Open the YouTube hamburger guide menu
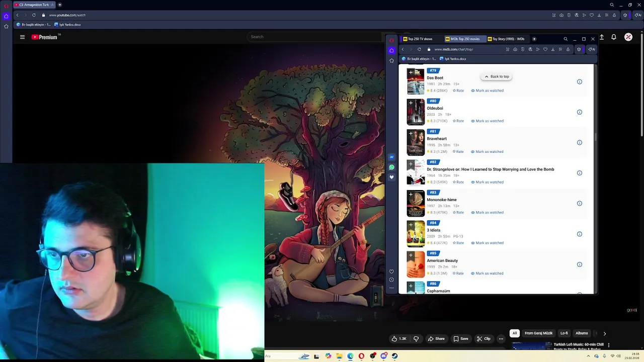 22,37
